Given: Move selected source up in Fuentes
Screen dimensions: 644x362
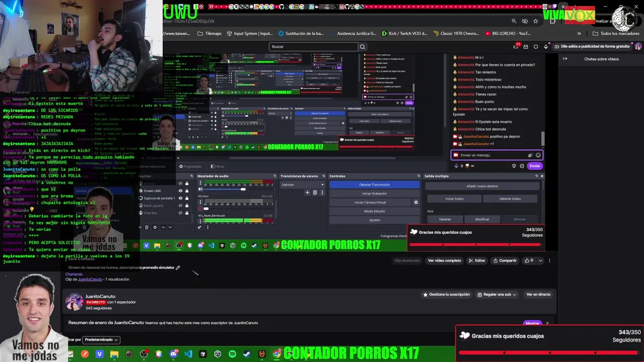Looking at the screenshot, I should point(163,227).
